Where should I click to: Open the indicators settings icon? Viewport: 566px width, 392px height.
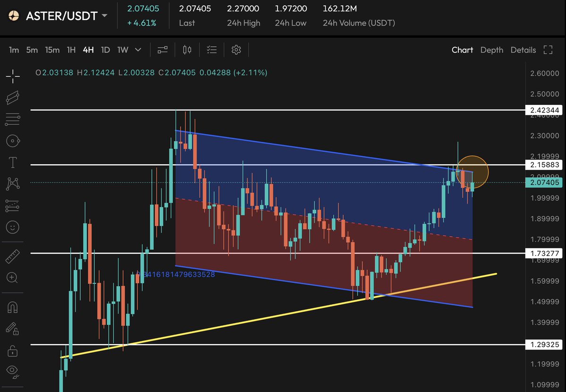(x=163, y=50)
